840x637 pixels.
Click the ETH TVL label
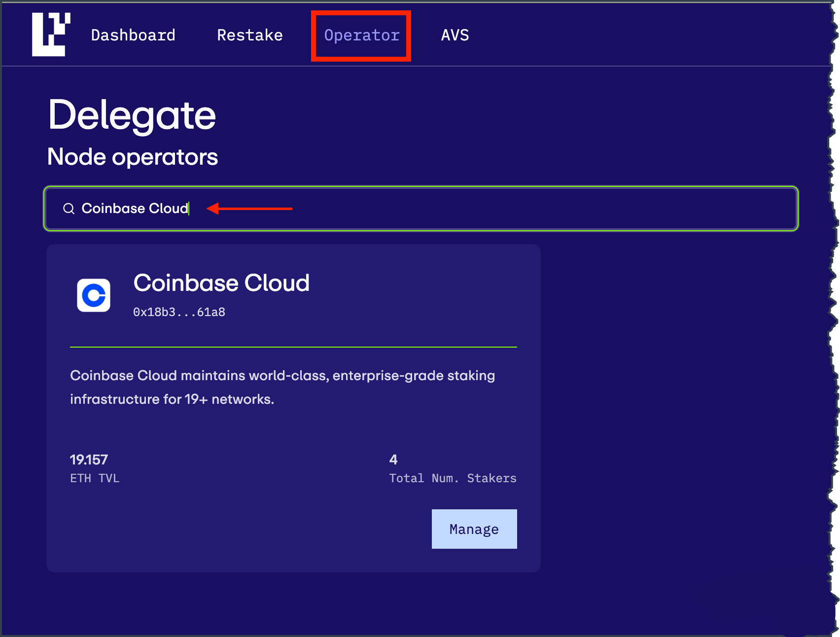95,478
